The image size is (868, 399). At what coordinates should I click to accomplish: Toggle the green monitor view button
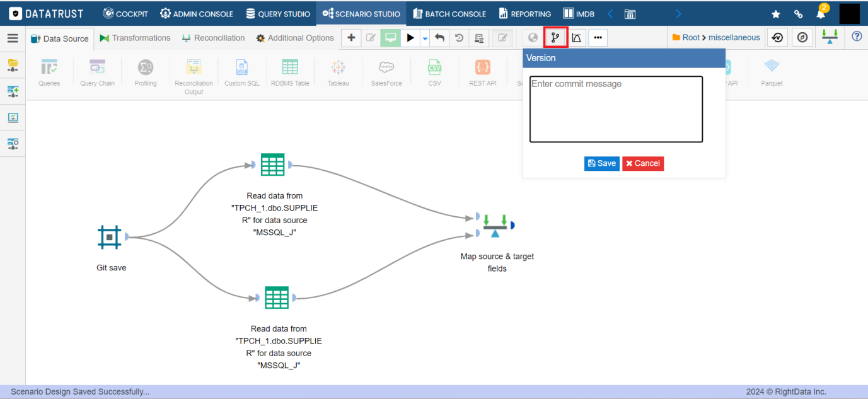[391, 38]
